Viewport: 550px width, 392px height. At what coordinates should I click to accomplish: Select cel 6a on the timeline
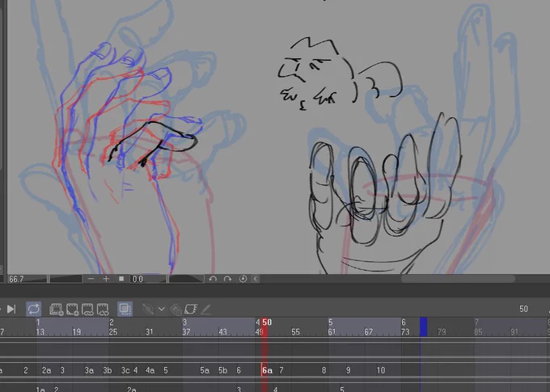coord(267,370)
